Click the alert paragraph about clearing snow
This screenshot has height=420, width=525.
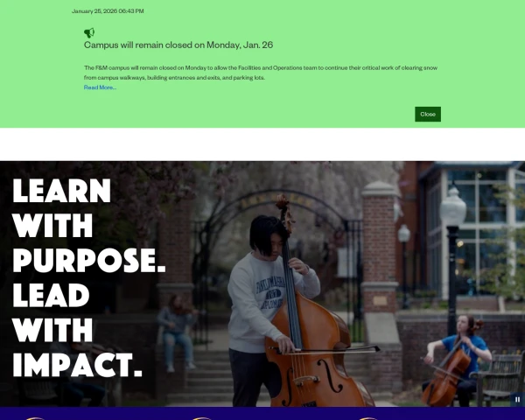point(261,73)
